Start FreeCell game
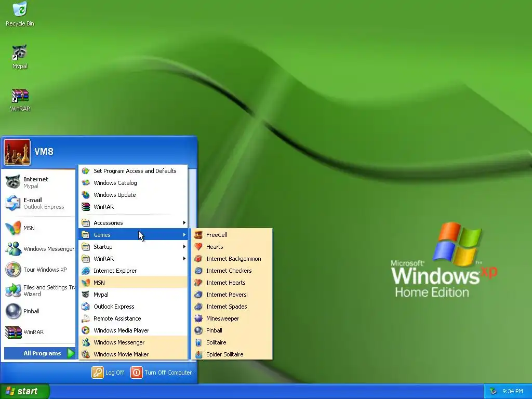532x399 pixels. tap(232, 235)
